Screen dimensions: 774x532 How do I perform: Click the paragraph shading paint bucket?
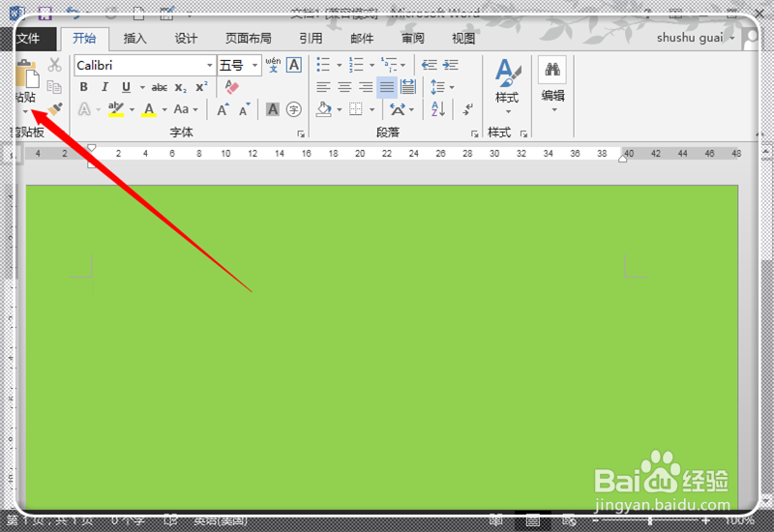324,109
